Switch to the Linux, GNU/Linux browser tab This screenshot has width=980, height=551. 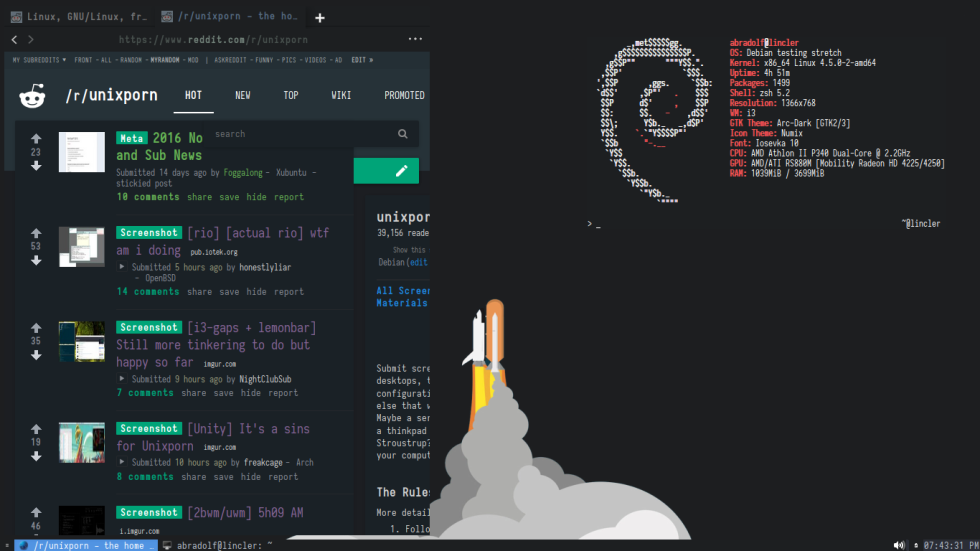79,17
